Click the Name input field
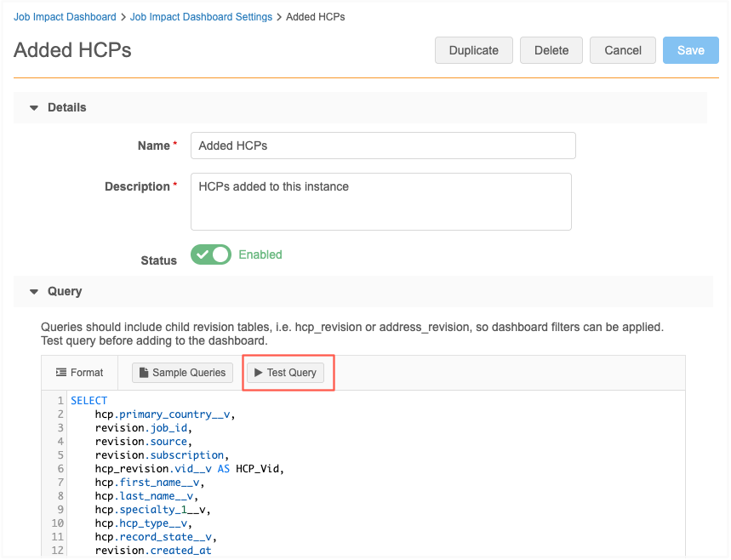Screen dimensions: 731x560 click(383, 146)
